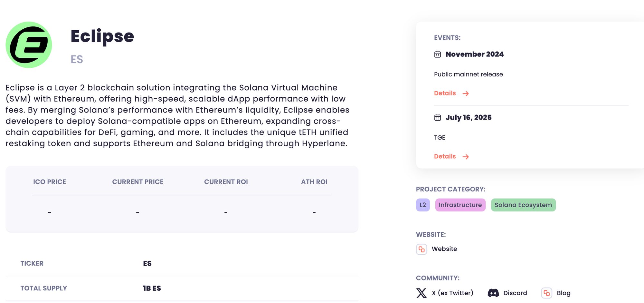Click the WEBSITE: heading
Image resolution: width=644 pixels, height=303 pixels.
pyautogui.click(x=431, y=235)
